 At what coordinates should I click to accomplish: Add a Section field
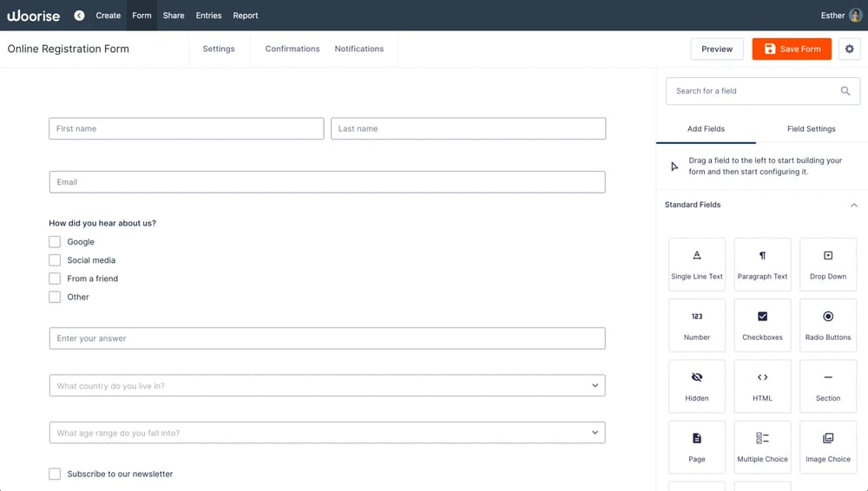[827, 386]
